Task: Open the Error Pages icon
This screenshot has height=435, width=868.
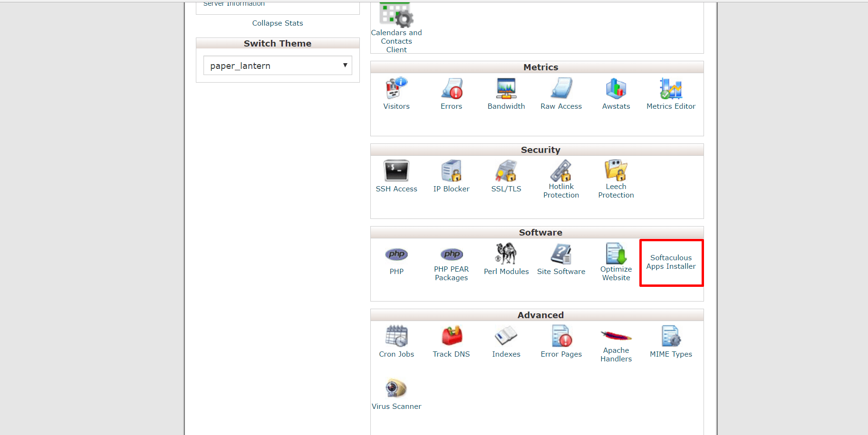Action: [561, 336]
